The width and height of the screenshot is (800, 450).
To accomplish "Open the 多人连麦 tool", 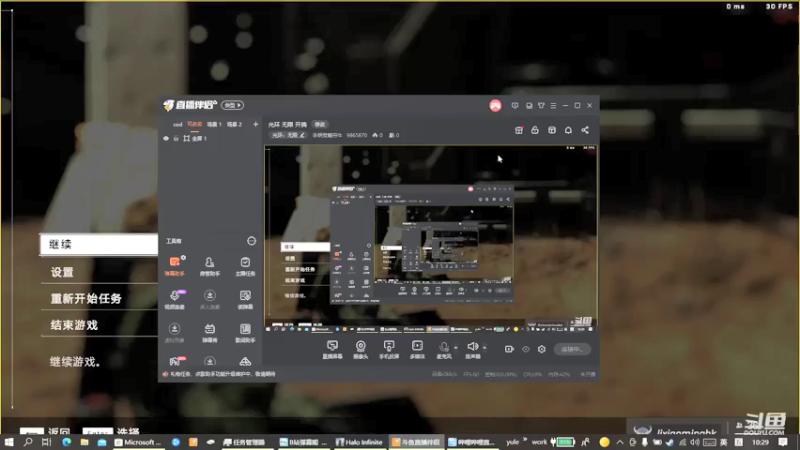I will pos(210,299).
